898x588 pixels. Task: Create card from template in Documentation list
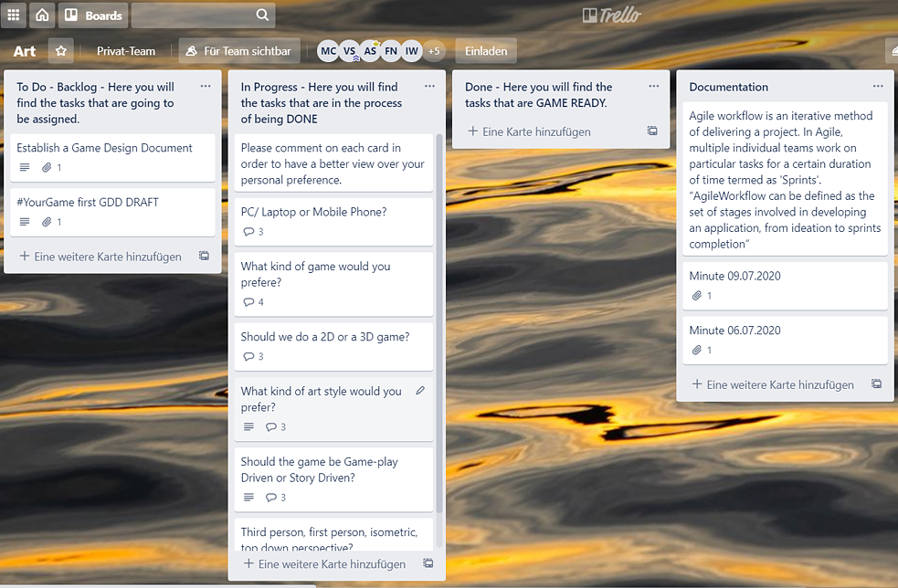(876, 384)
